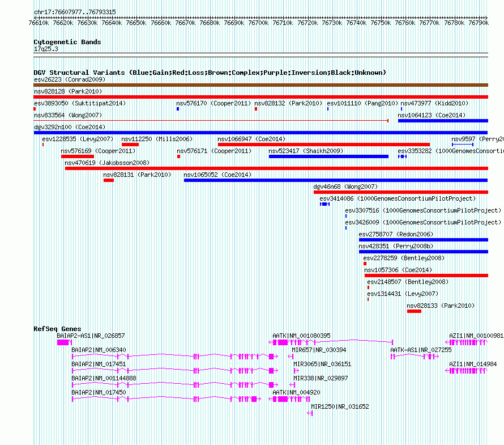Image resolution: width=504 pixels, height=445 pixels.
Task: Click the esv2758707 (Redon2006) blue bar
Action: point(424,240)
